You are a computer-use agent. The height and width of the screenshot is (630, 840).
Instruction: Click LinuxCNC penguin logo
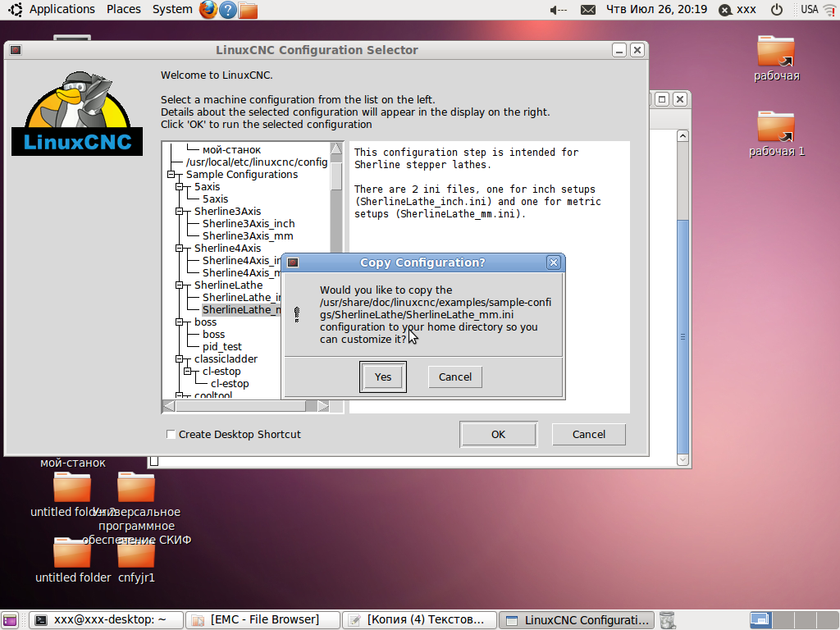(77, 113)
